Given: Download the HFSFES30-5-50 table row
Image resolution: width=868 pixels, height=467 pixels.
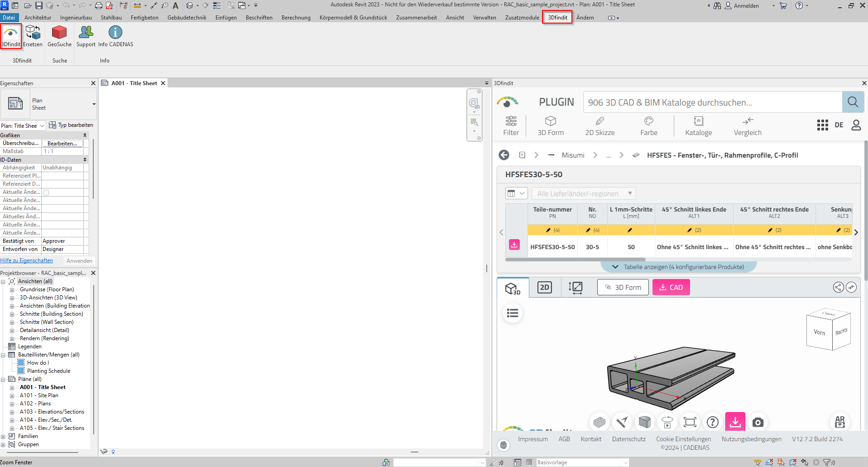Looking at the screenshot, I should 514,245.
